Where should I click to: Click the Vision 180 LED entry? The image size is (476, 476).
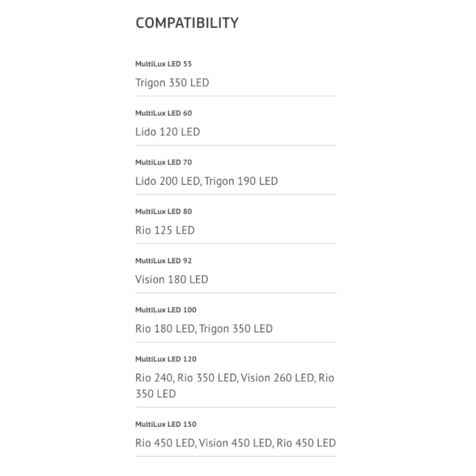coord(171,279)
